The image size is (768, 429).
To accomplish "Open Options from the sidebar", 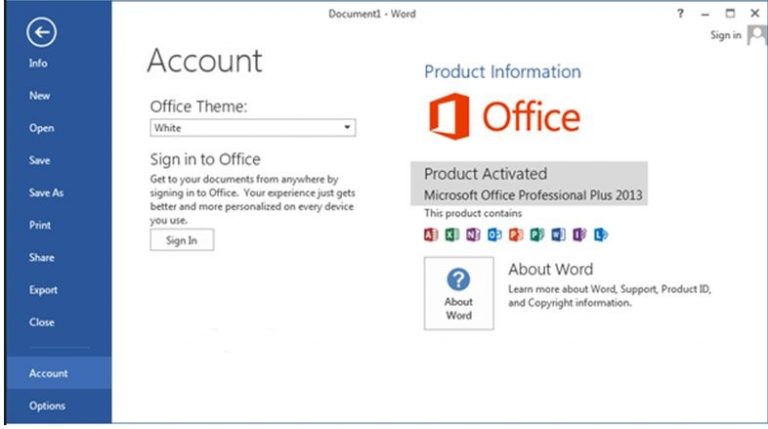I will 47,406.
